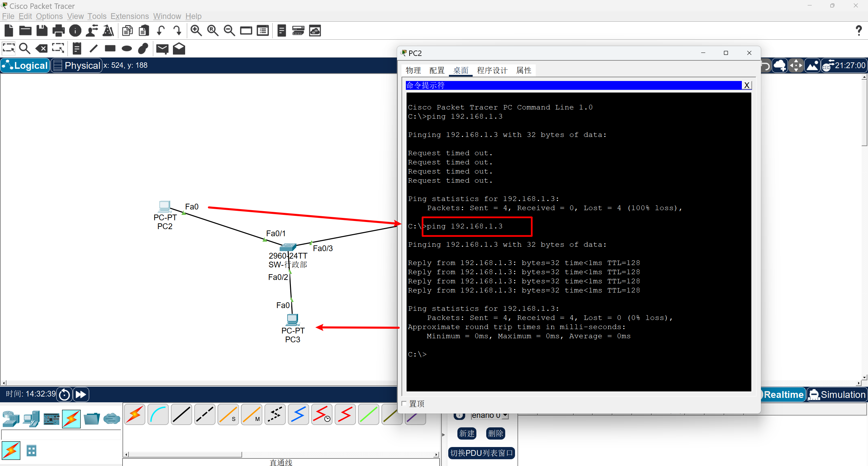The height and width of the screenshot is (466, 868).
Task: Create a new network file
Action: [9, 31]
